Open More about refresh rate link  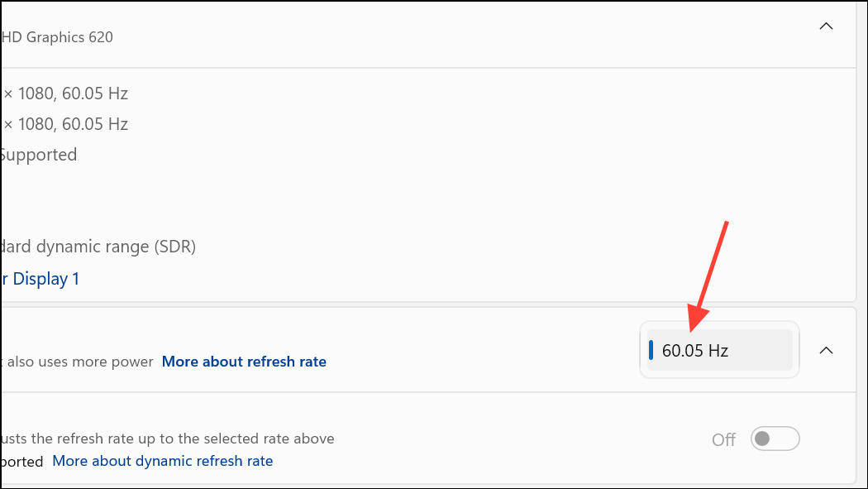pyautogui.click(x=244, y=362)
